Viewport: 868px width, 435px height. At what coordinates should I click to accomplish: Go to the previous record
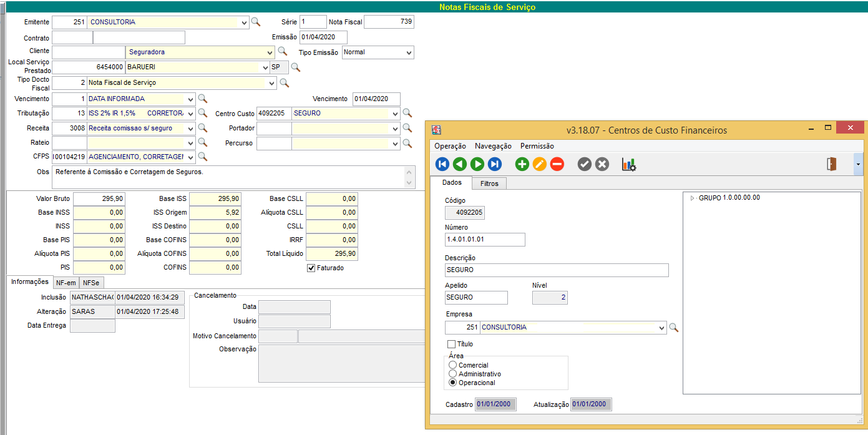(460, 164)
